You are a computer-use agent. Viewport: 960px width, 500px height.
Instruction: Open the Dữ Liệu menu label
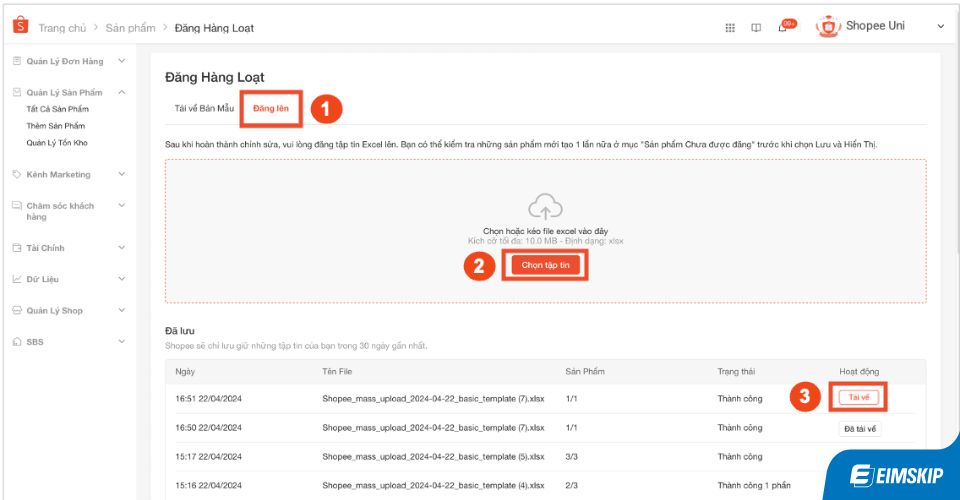(42, 279)
